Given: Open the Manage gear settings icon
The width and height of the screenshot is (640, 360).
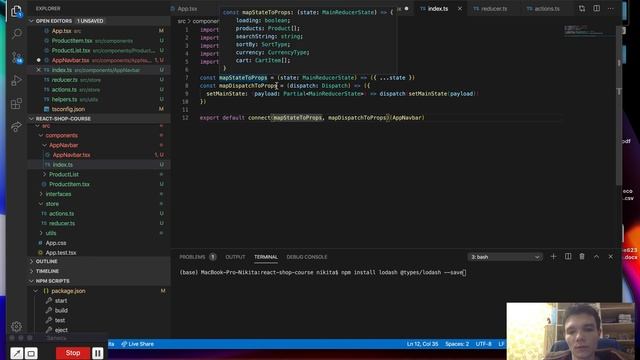Looking at the screenshot, I should pos(17,326).
